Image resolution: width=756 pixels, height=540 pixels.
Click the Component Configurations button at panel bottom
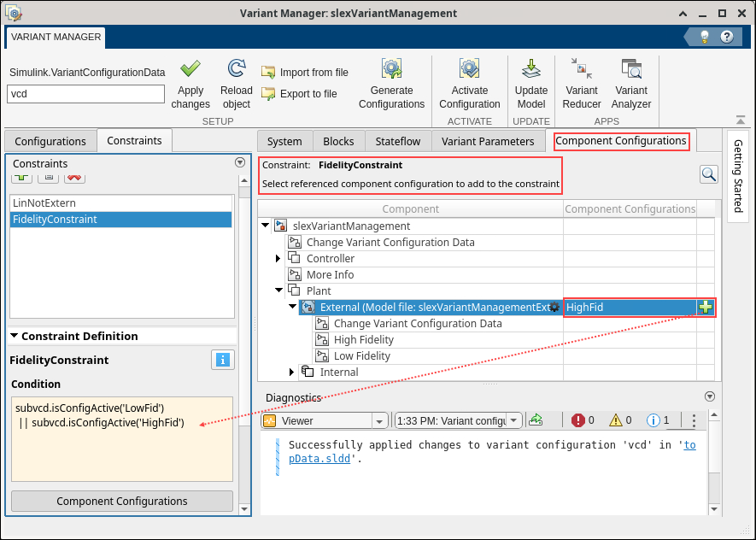pos(121,501)
